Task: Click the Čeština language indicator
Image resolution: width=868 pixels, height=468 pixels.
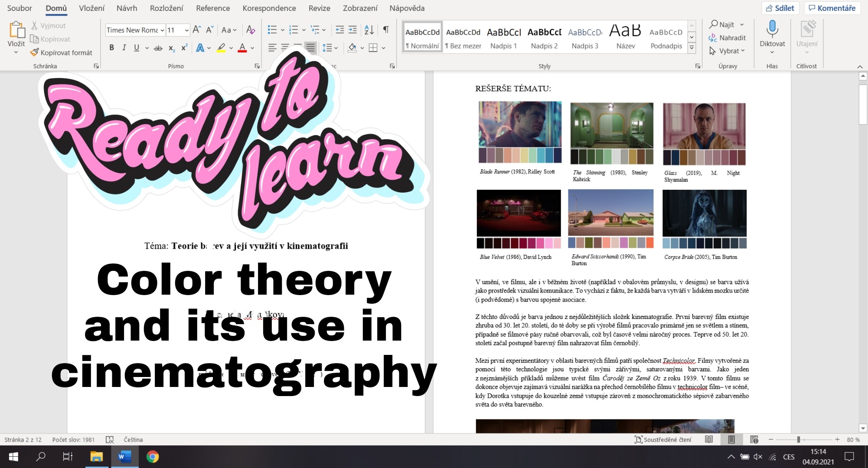Action: point(133,439)
